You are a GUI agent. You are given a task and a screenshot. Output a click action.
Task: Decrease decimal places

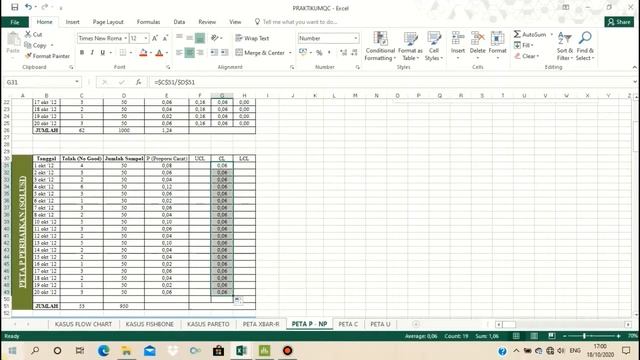354,53
